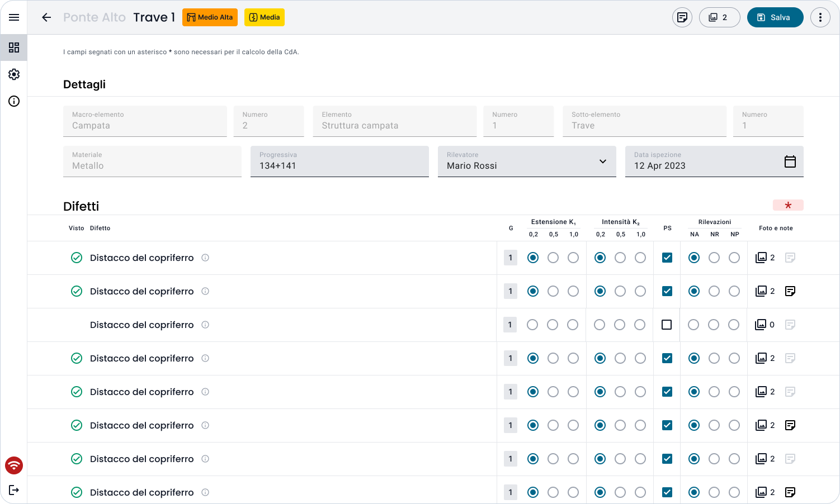Toggle the seen checkmark of the first defect row

[x=77, y=258]
